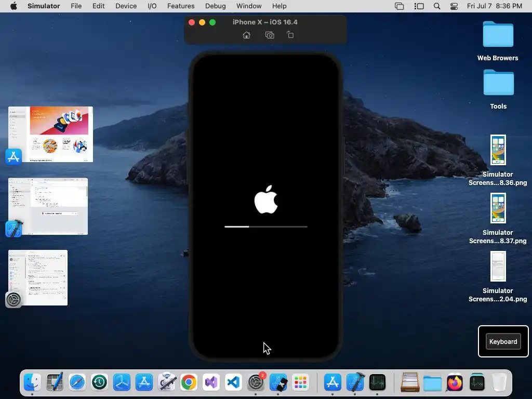Screen dimensions: 532x399
Task: Open Time Machine from the Dock
Action: pos(99,382)
